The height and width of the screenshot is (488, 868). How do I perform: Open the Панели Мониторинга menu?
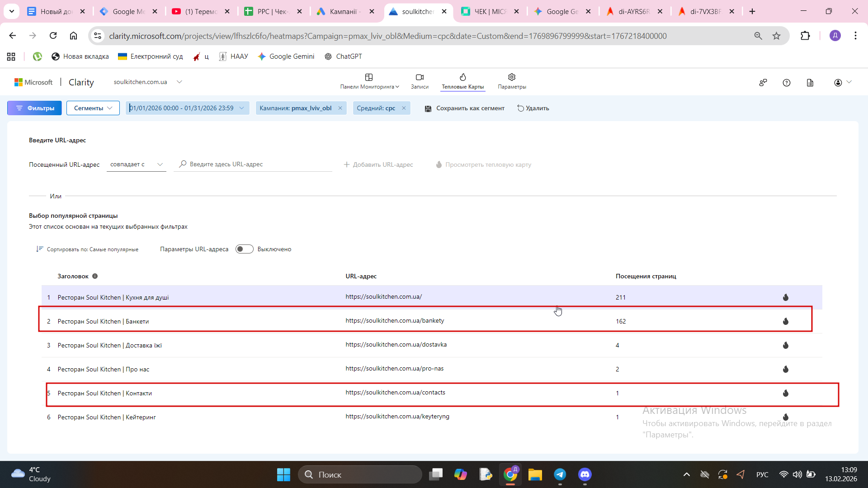pos(369,81)
